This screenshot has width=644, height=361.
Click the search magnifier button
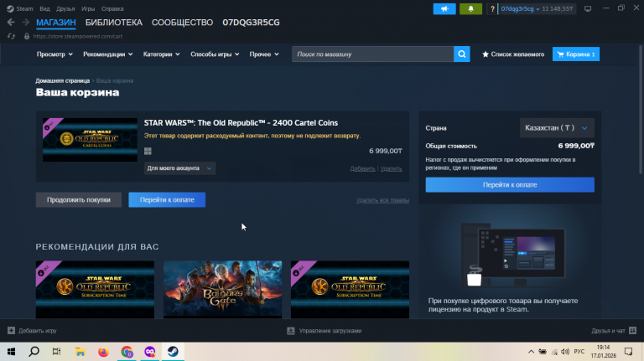[x=462, y=54]
